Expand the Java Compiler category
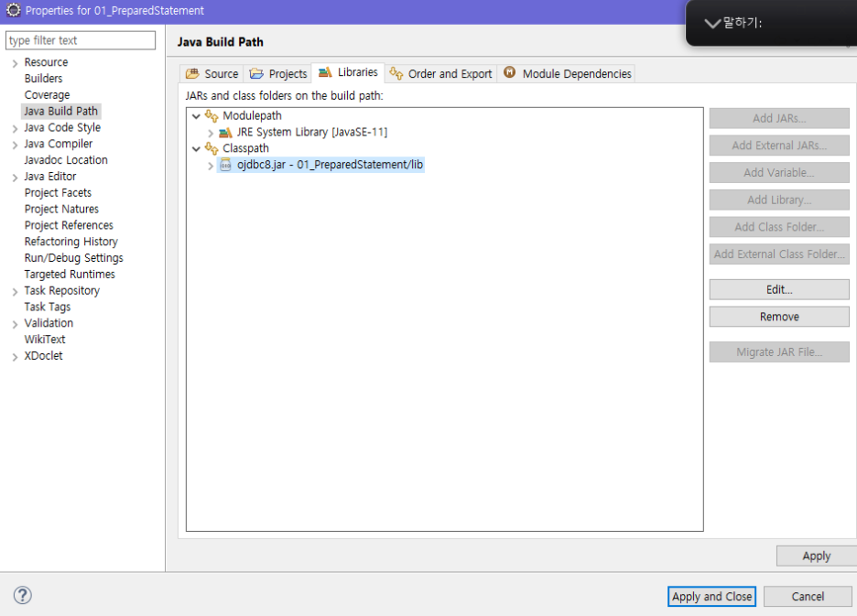The height and width of the screenshot is (616, 857). click(x=15, y=145)
